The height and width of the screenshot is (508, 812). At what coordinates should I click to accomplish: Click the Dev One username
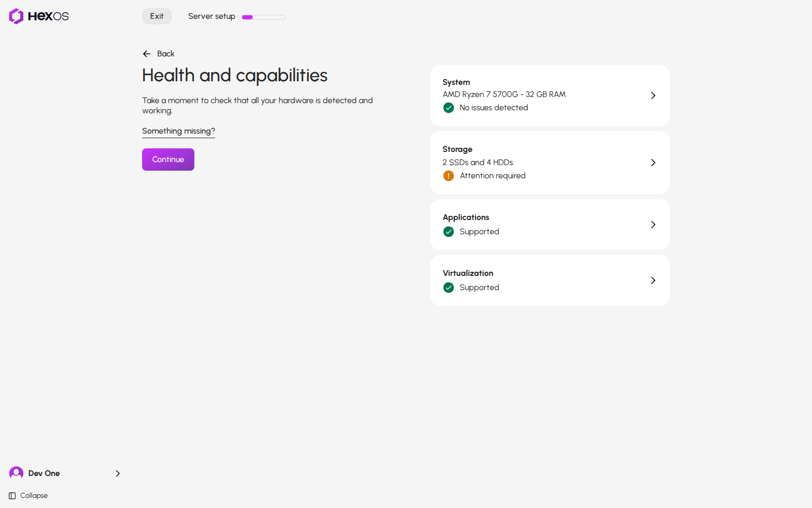pos(44,473)
